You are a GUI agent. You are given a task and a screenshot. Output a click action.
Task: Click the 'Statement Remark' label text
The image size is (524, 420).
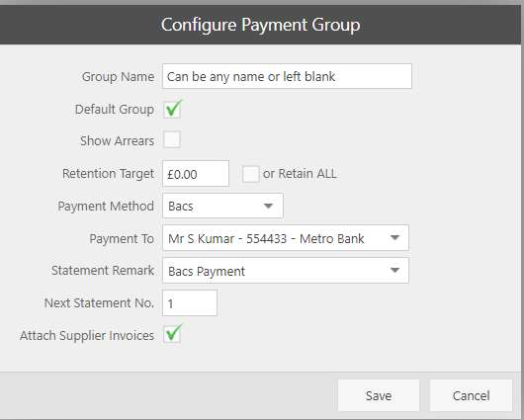(103, 271)
